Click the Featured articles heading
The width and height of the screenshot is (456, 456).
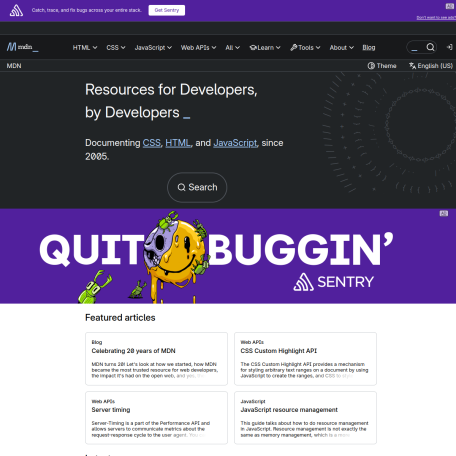click(120, 318)
